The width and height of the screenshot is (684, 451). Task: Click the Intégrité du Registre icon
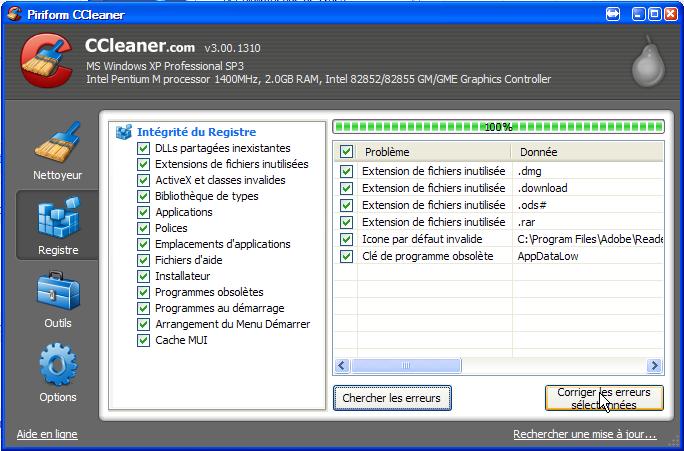tap(125, 132)
